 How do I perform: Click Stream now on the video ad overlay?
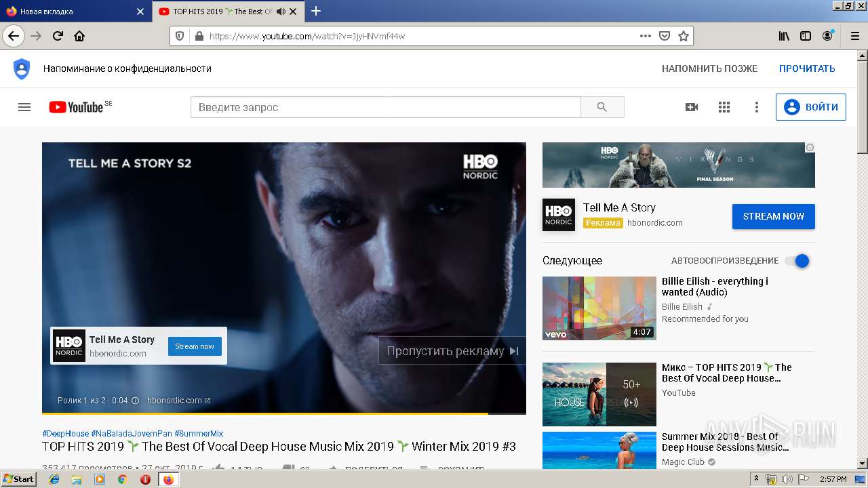pos(195,346)
